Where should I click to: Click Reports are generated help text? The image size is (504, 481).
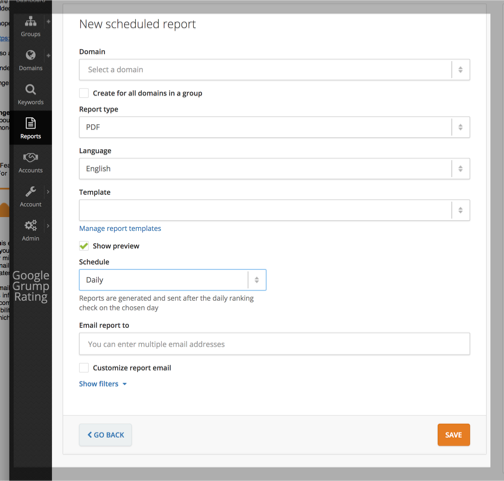[x=166, y=303]
